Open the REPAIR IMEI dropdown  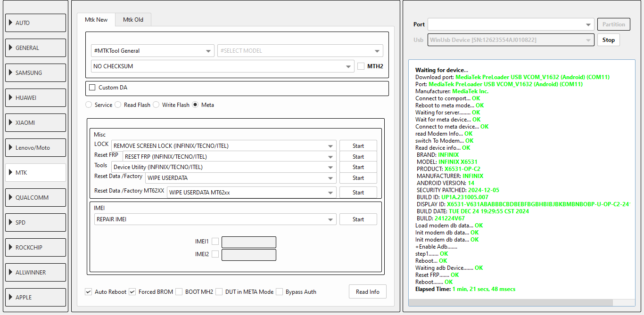(215, 219)
